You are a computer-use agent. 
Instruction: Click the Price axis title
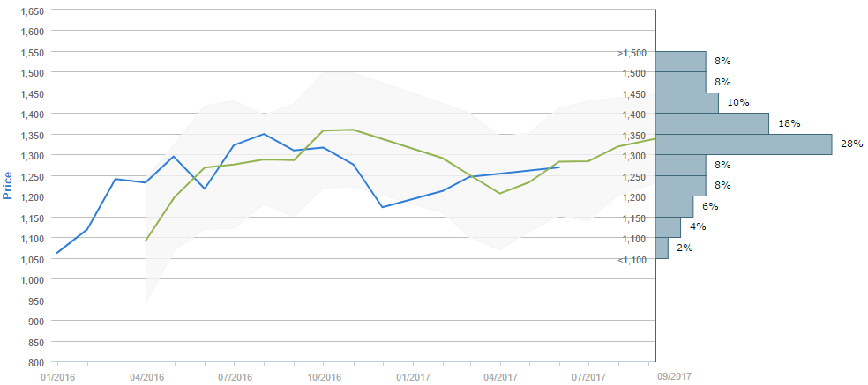point(9,186)
